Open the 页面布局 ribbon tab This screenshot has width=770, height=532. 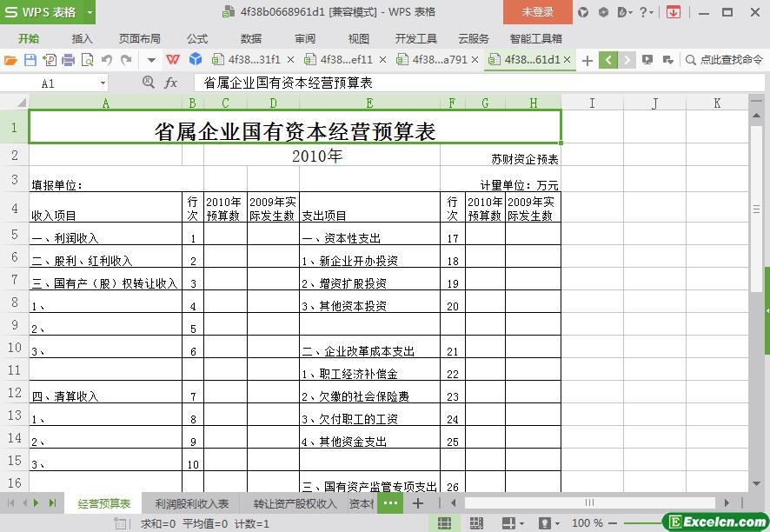(x=139, y=38)
